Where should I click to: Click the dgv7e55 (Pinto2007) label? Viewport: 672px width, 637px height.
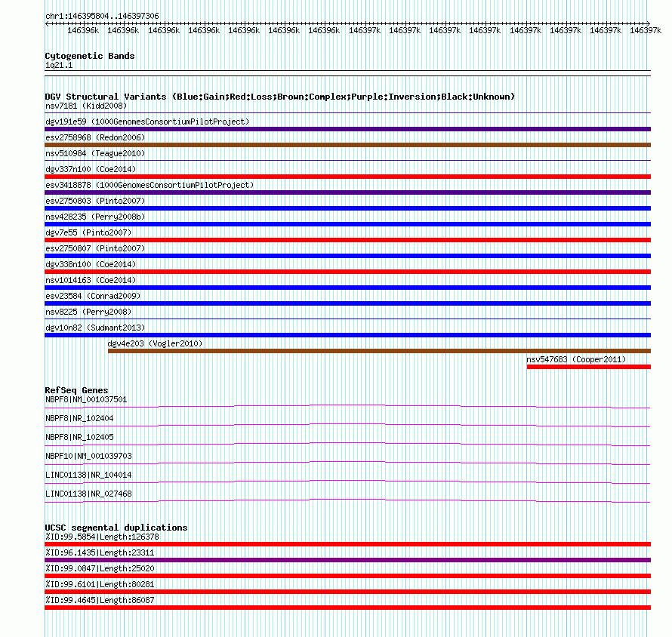click(88, 232)
